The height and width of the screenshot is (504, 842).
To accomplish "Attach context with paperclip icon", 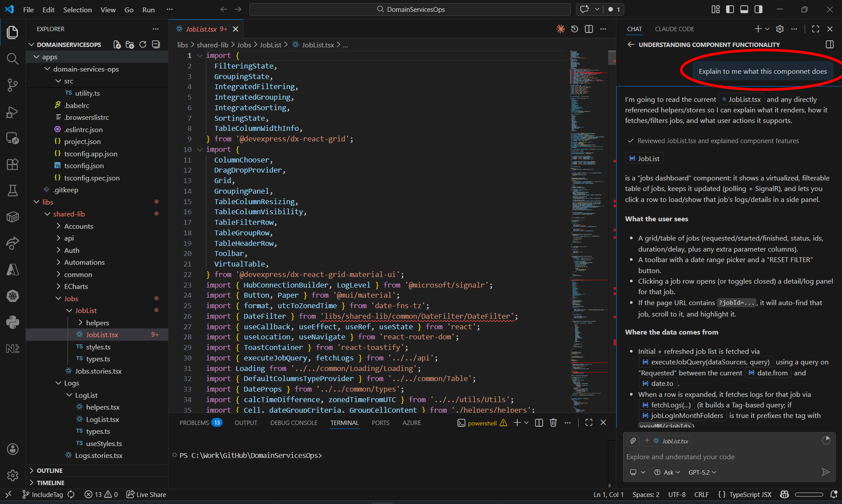I will coord(633,441).
